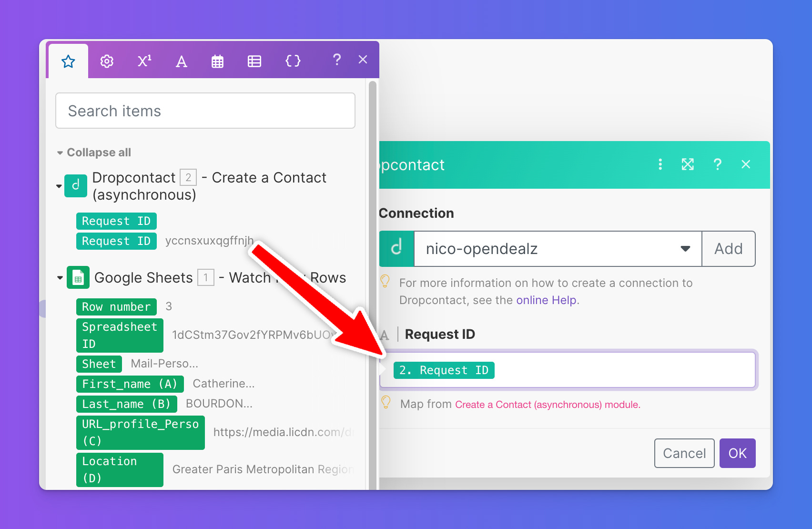The width and height of the screenshot is (812, 529).
Task: Open help for the mapping panel
Action: (x=337, y=60)
